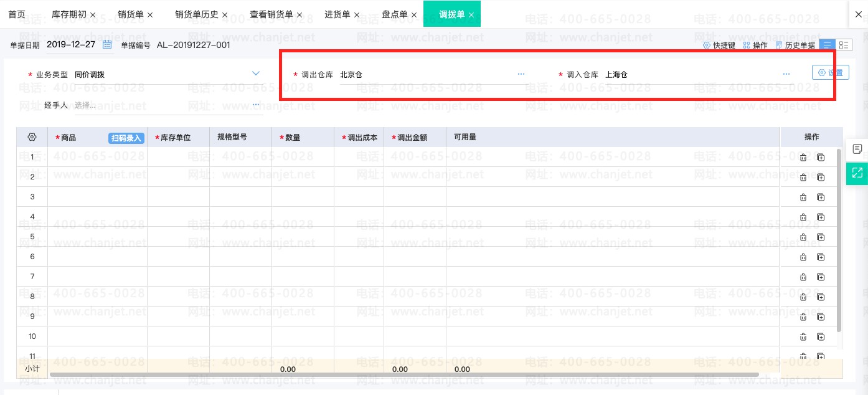868x395 pixels.
Task: Switch to 销货单 tab
Action: (131, 14)
